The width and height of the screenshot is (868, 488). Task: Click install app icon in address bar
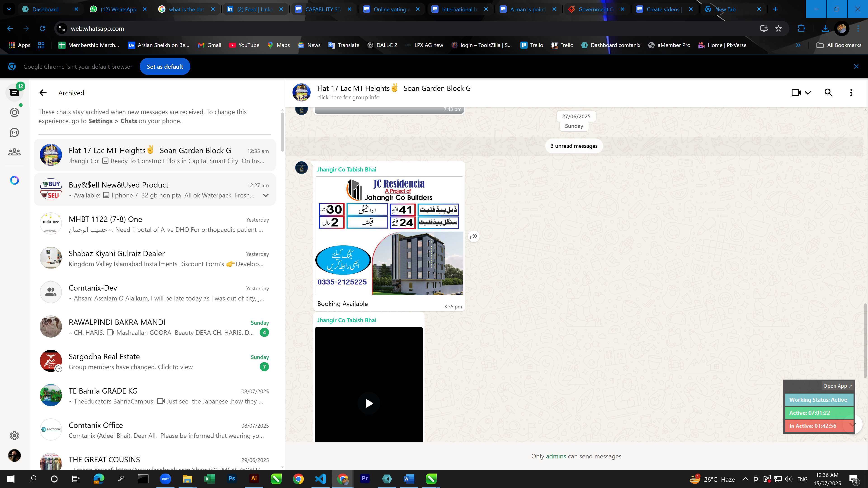pos(764,29)
